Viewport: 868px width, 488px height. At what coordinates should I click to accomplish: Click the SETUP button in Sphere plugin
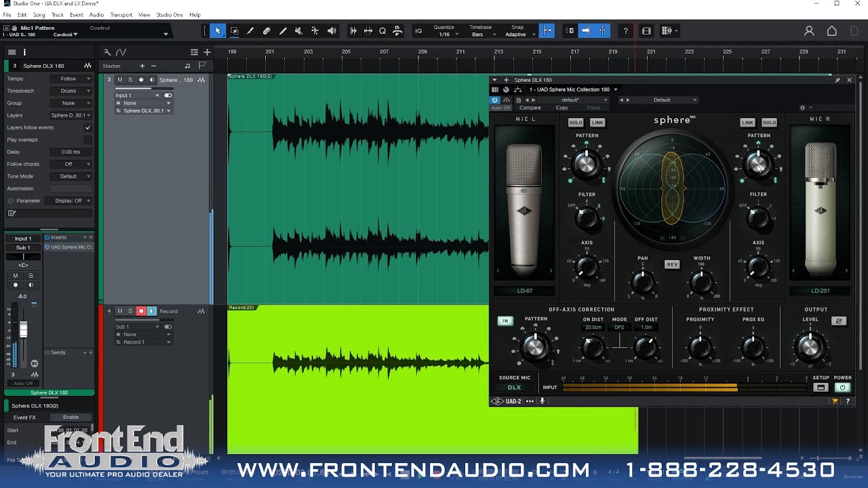pyautogui.click(x=821, y=388)
